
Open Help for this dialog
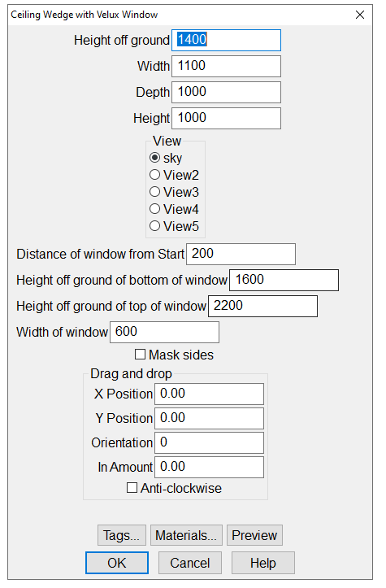263,563
